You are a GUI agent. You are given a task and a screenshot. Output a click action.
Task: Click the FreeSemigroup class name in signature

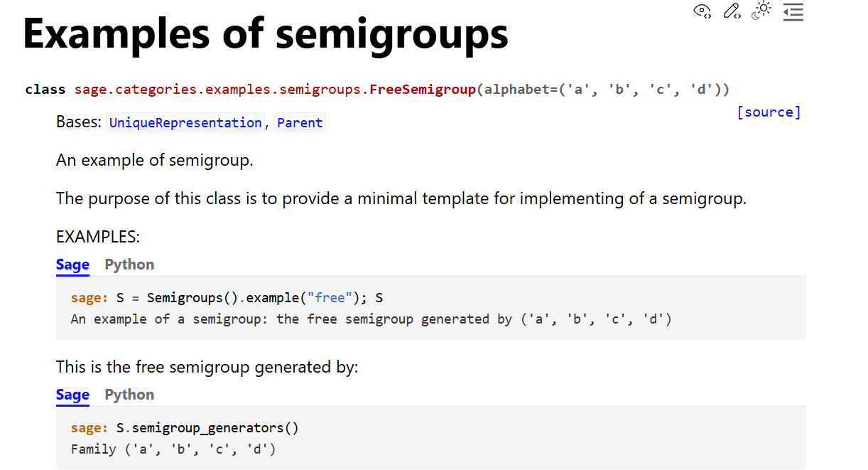tap(423, 90)
